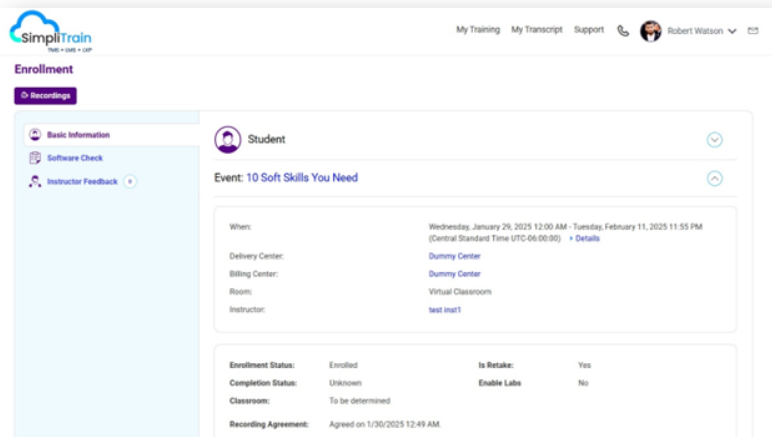The height and width of the screenshot is (437, 772).
Task: Click the instructor test inst1 link
Action: [x=445, y=310]
